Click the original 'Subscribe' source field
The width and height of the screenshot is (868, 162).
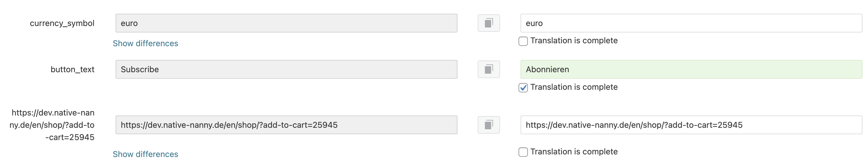click(286, 69)
